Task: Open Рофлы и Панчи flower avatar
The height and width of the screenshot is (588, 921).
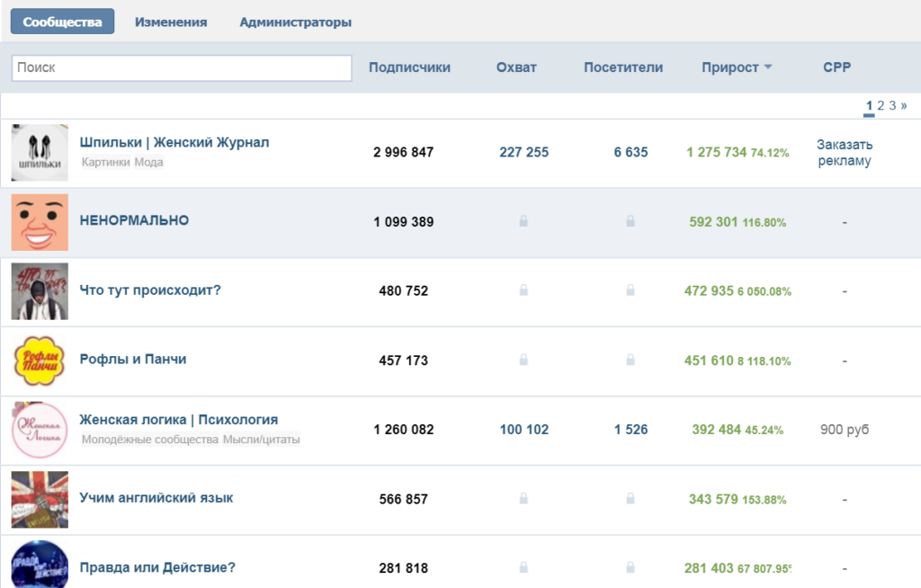Action: (40, 361)
